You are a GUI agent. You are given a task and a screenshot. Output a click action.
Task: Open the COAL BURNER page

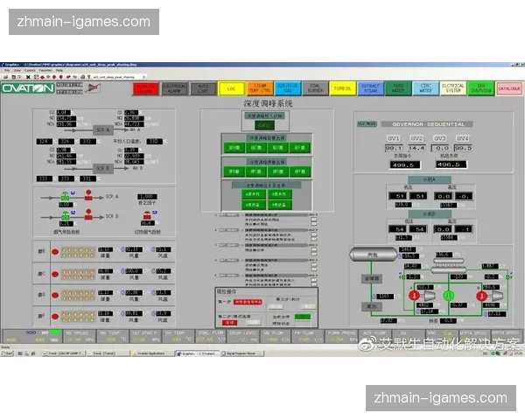315,88
